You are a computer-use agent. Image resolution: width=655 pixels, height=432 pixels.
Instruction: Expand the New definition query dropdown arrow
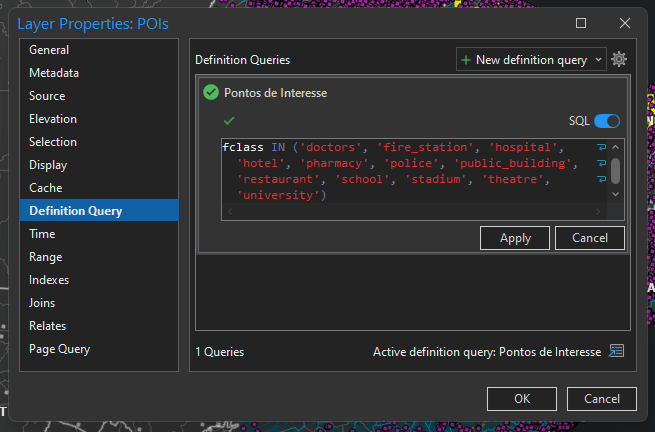click(599, 60)
